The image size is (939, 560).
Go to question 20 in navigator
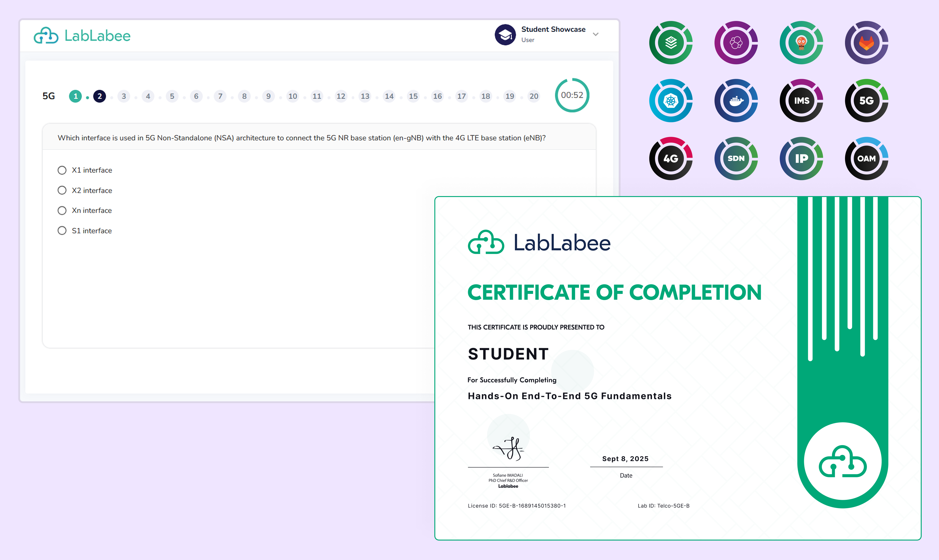click(x=534, y=96)
